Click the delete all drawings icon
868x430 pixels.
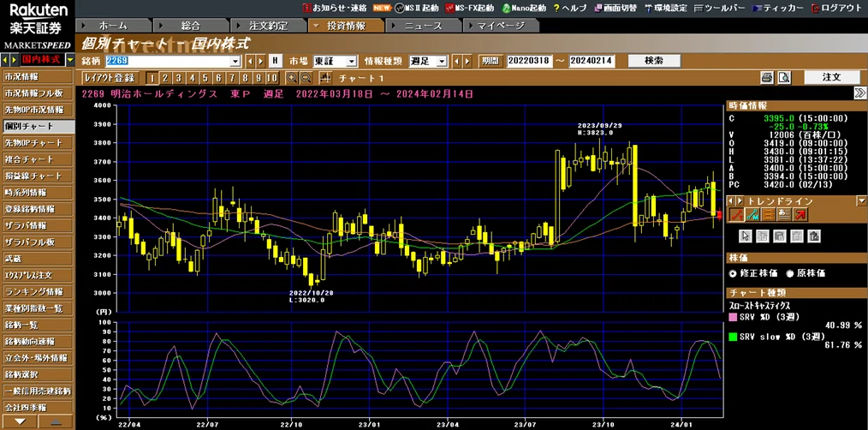click(x=813, y=236)
